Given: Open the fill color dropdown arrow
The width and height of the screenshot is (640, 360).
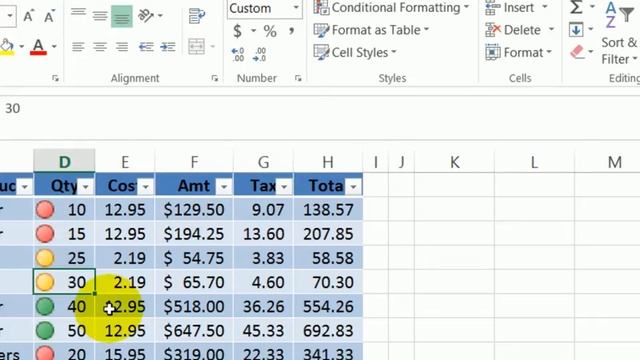Looking at the screenshot, I should pos(21,46).
